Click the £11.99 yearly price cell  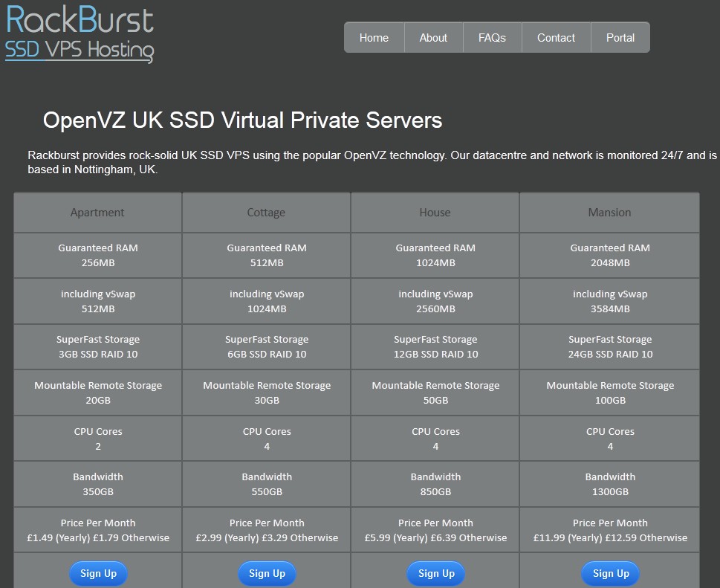[610, 530]
